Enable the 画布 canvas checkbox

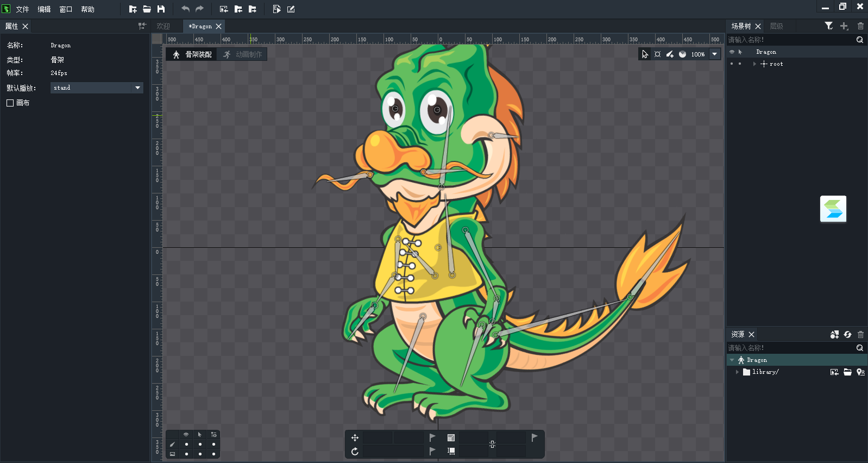pyautogui.click(x=10, y=103)
